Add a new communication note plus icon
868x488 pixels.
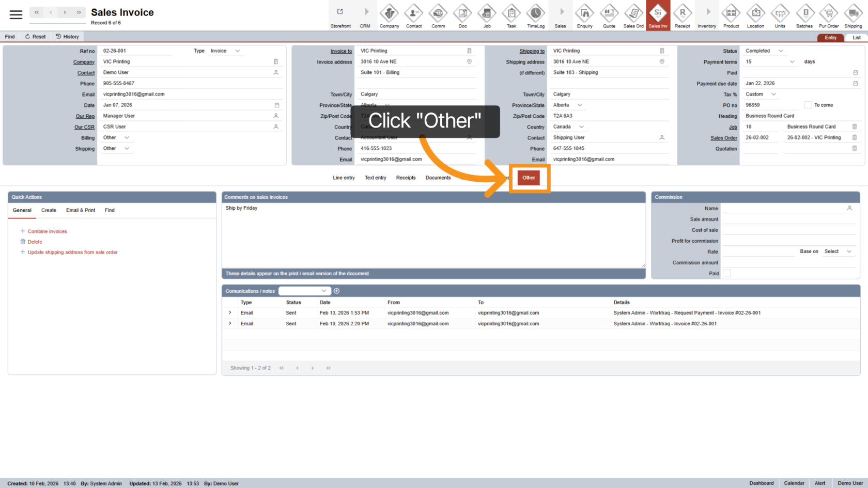(337, 291)
